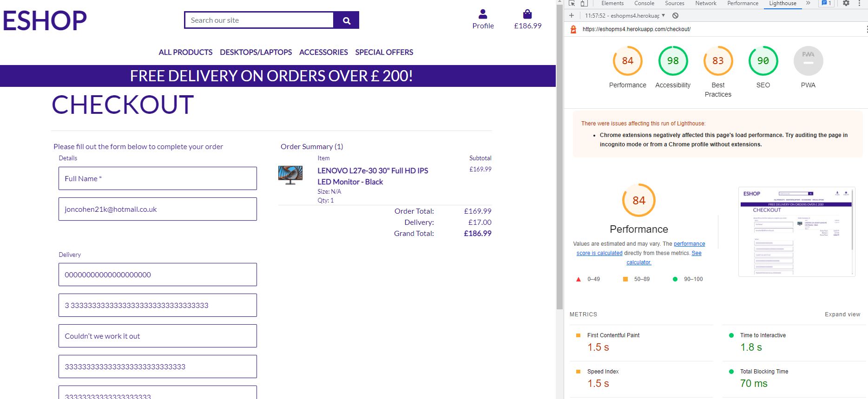Screen dimensions: 868x399
Task: Switch to the DevTools Performance tab
Action: point(743,3)
